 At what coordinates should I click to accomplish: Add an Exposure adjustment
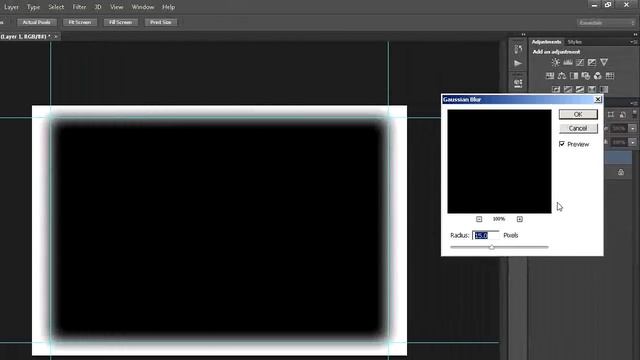pos(591,62)
